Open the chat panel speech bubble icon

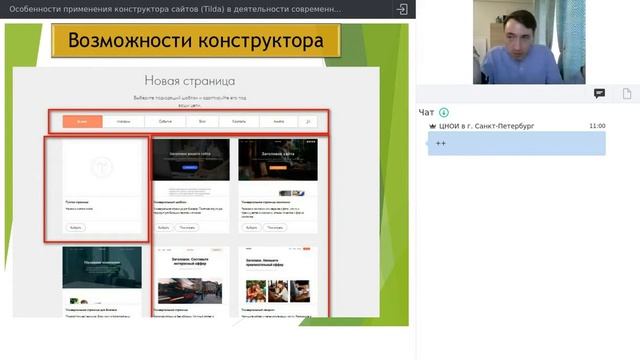(x=599, y=94)
